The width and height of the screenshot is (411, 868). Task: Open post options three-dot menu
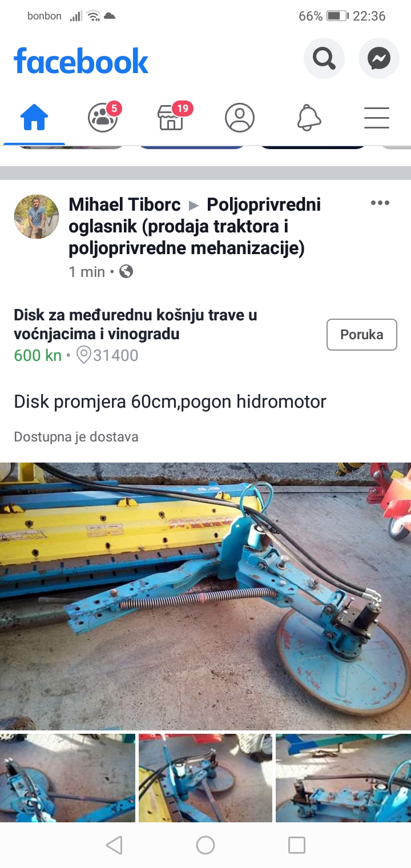(380, 203)
